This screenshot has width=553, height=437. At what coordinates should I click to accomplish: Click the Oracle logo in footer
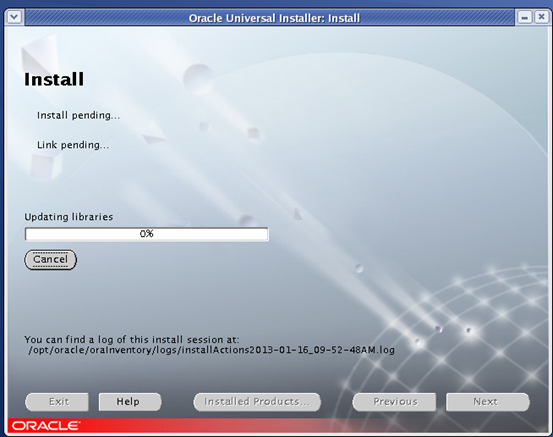pyautogui.click(x=46, y=426)
